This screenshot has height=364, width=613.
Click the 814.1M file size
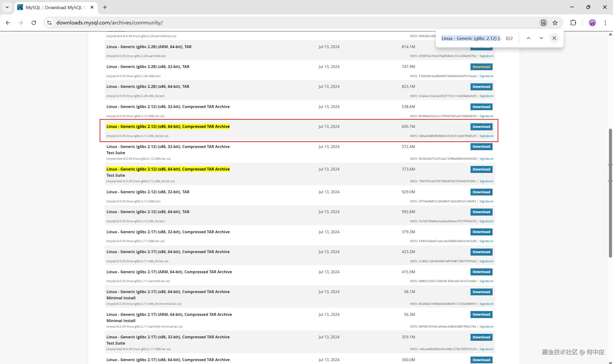click(x=408, y=47)
